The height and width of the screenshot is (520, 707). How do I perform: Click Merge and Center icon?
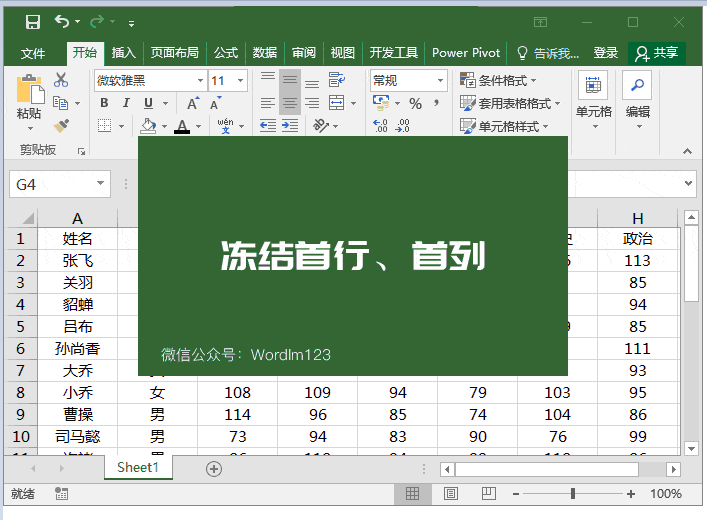pos(337,103)
